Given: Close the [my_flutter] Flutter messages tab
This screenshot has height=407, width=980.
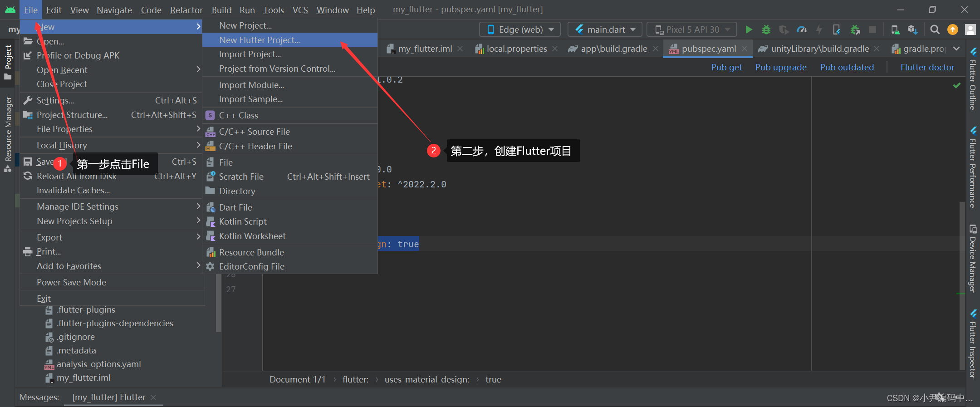Looking at the screenshot, I should click(153, 397).
